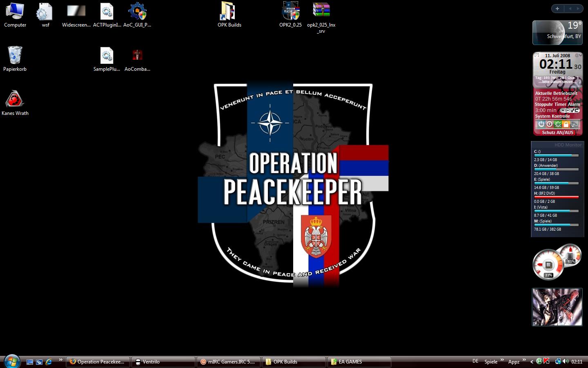Click the grey System Kontrolle icon
This screenshot has width=588, height=368.
pyautogui.click(x=574, y=124)
